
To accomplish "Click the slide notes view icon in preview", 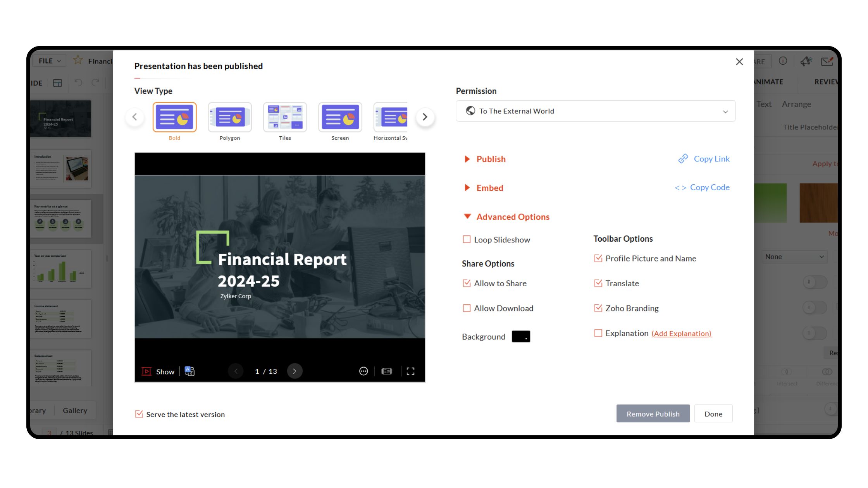I will [387, 371].
